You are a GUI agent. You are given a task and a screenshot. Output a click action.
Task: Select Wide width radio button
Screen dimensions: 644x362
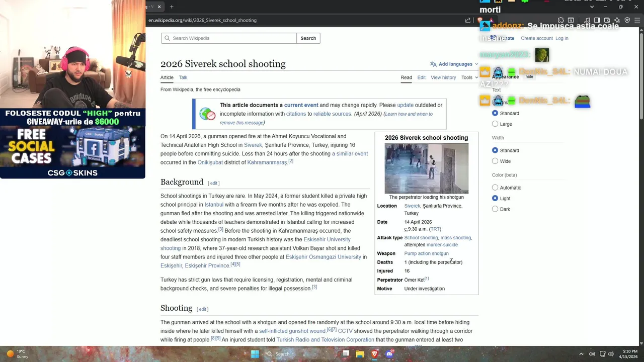(495, 161)
